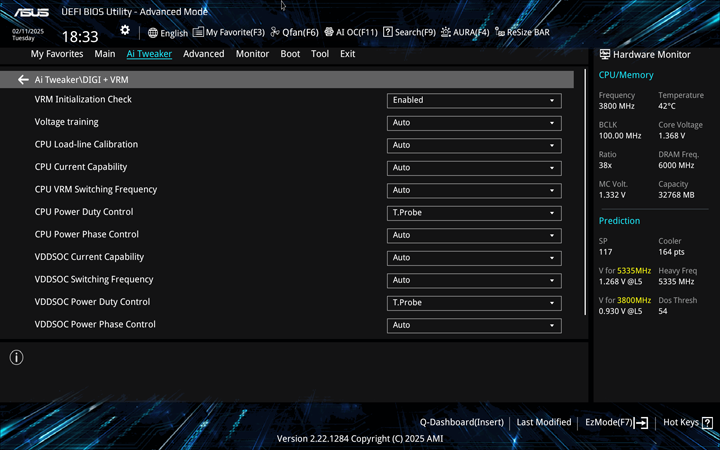Open CPU Load-line Calibration dropdown
720x450 pixels.
(x=473, y=145)
